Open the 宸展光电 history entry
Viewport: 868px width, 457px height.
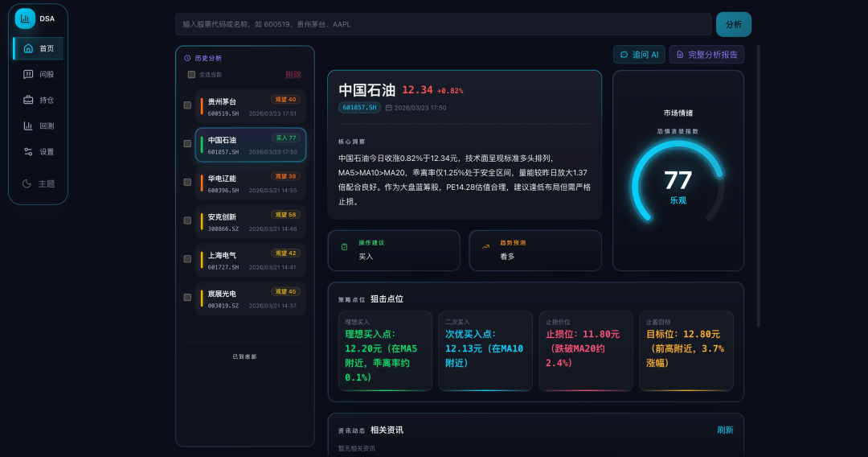[x=251, y=298]
